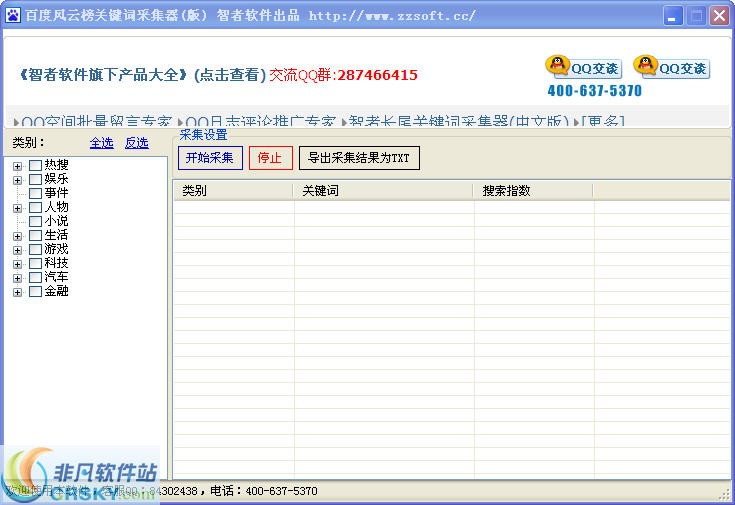The height and width of the screenshot is (505, 735).
Task: Select the 热搜 tree label
Action: [57, 165]
